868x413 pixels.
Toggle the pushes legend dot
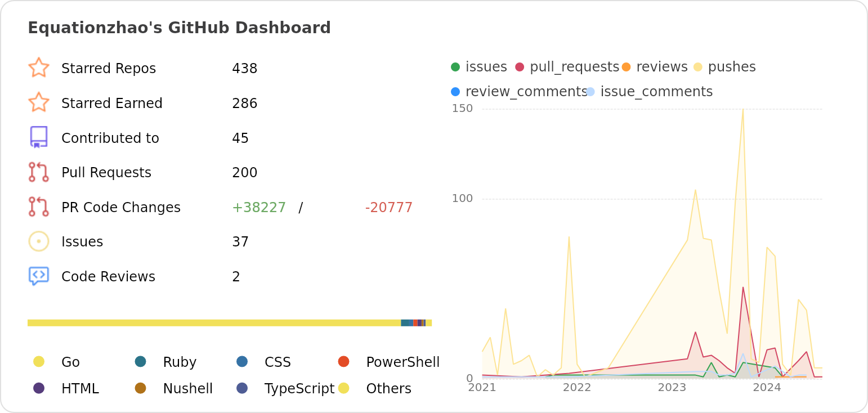(698, 67)
